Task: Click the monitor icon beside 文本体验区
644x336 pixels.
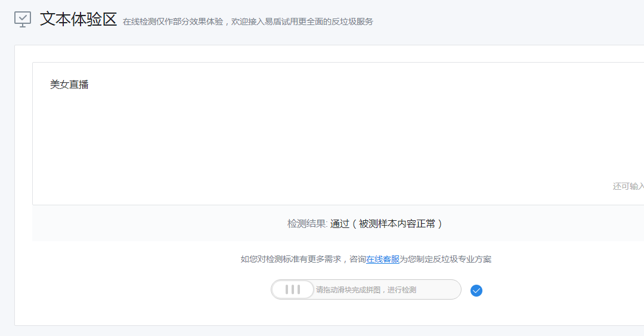Action: [x=23, y=19]
